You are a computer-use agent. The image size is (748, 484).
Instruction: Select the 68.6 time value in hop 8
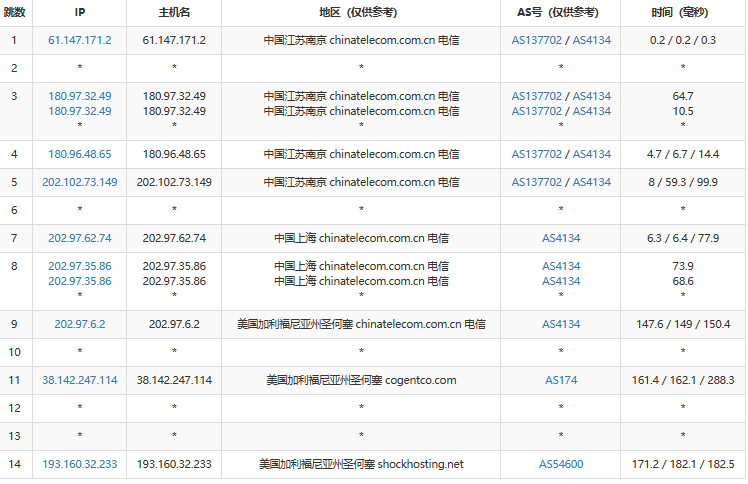click(683, 281)
